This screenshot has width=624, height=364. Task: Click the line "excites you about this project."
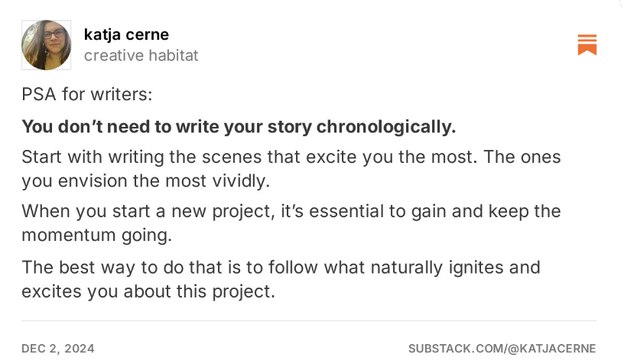[x=148, y=291]
